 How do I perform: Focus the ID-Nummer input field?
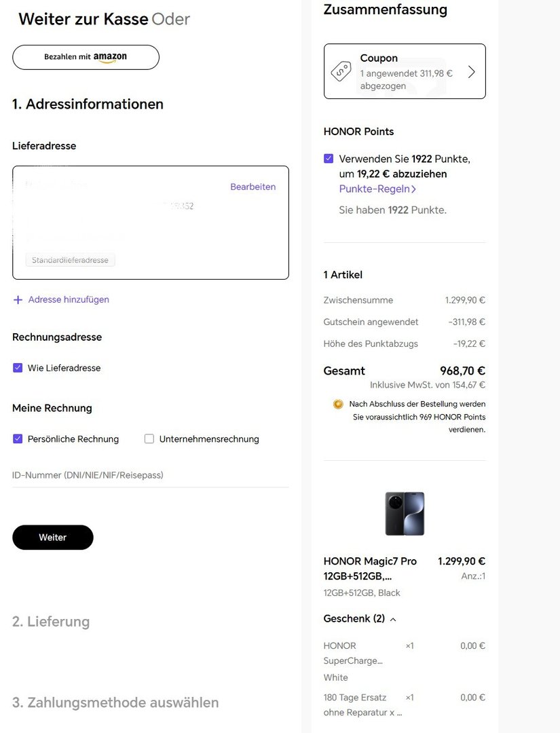[x=150, y=475]
